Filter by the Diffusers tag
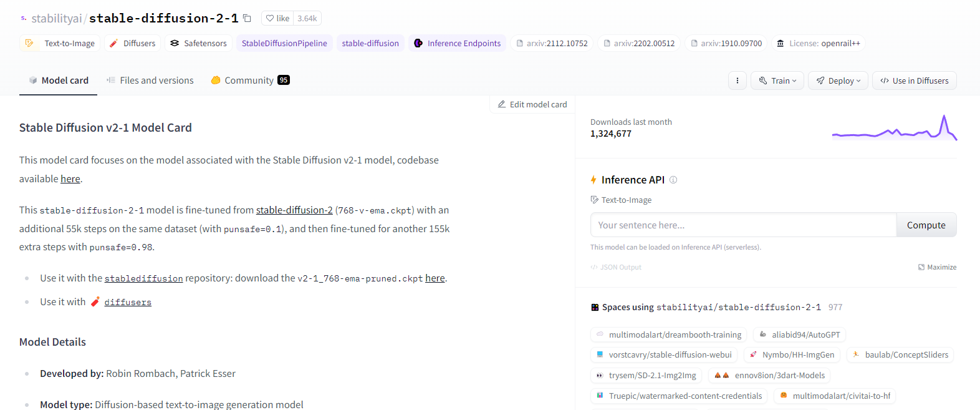This screenshot has height=410, width=980. click(132, 43)
